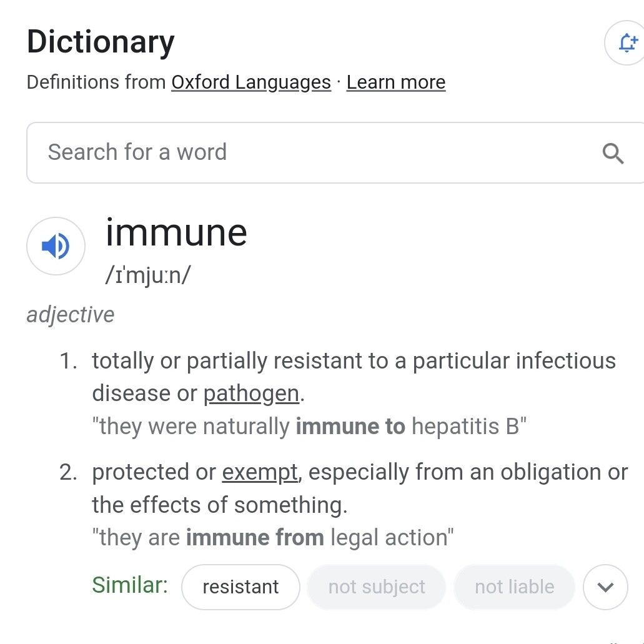Click the "Similar:" label

point(130,585)
